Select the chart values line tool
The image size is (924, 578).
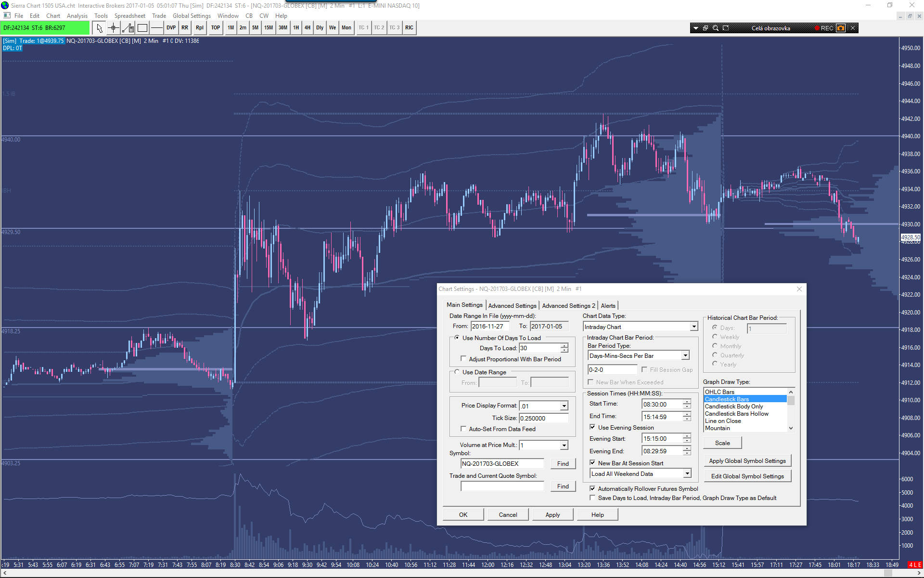coord(128,28)
